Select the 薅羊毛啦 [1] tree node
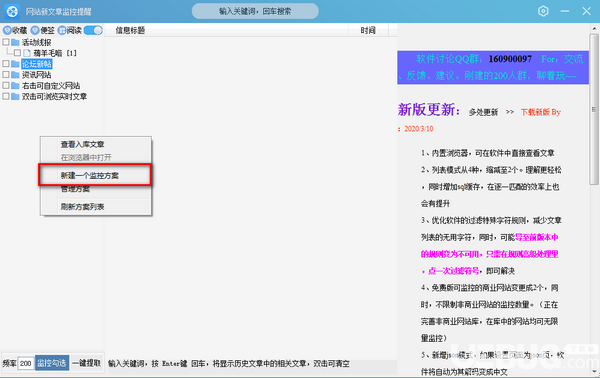This screenshot has width=600, height=378. point(55,53)
